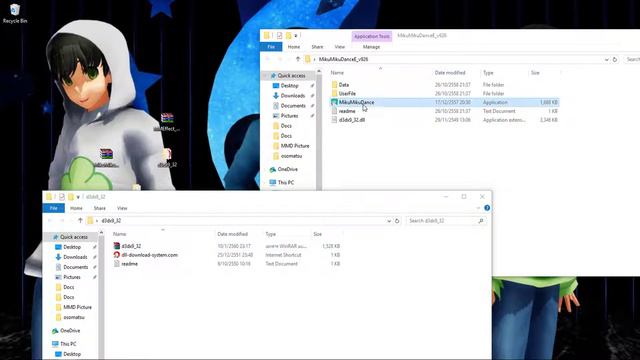The width and height of the screenshot is (640, 360).
Task: Open Pictures in the d3dx9_32 window sidebar
Action: pyautogui.click(x=72, y=277)
